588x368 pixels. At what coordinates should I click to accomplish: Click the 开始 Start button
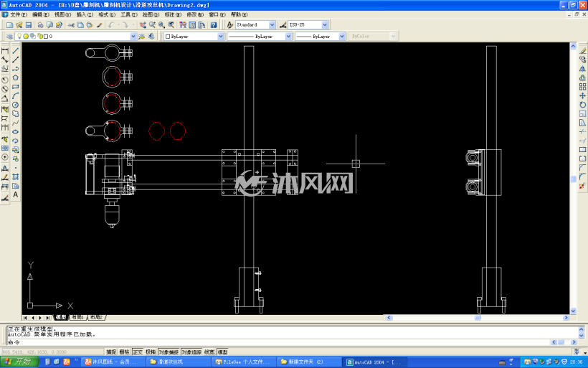(x=19, y=362)
